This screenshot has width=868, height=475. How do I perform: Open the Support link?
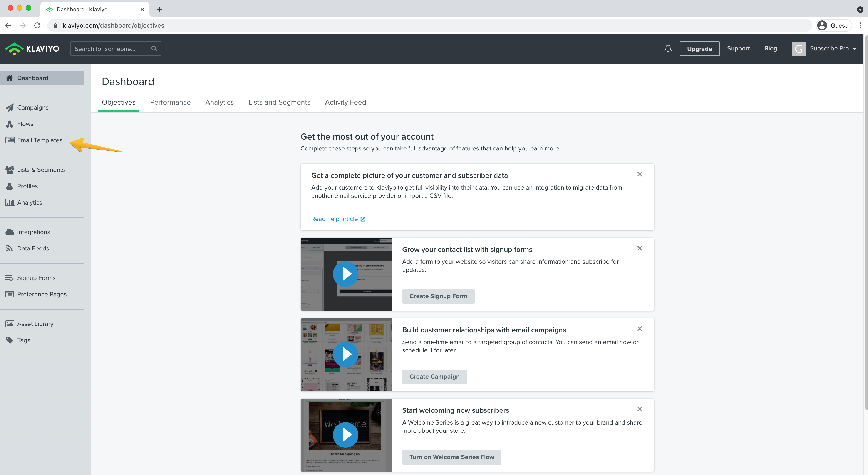738,49
